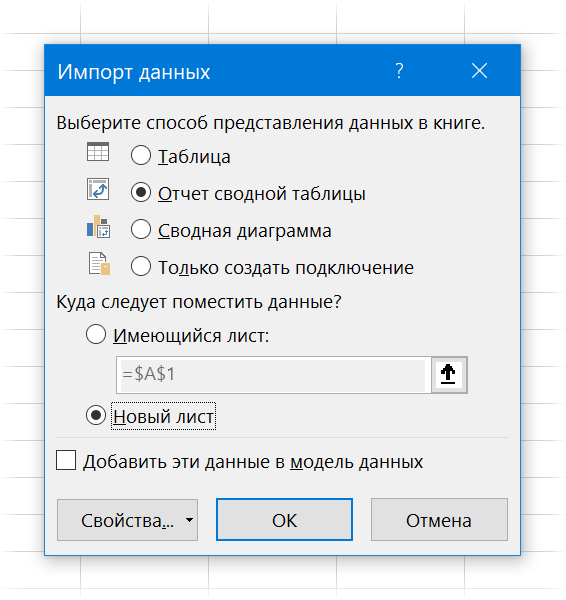566x600 pixels.
Task: Select Отчет сводной таблицы option
Action: pos(141,192)
